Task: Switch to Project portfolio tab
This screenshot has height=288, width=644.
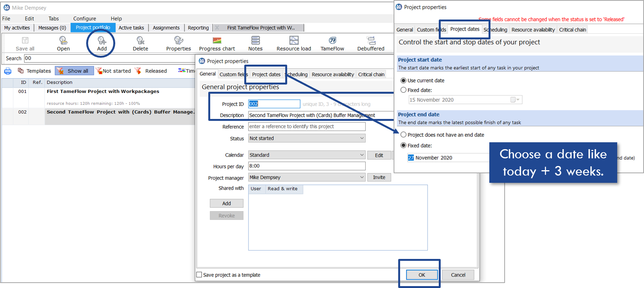Action: 93,28
